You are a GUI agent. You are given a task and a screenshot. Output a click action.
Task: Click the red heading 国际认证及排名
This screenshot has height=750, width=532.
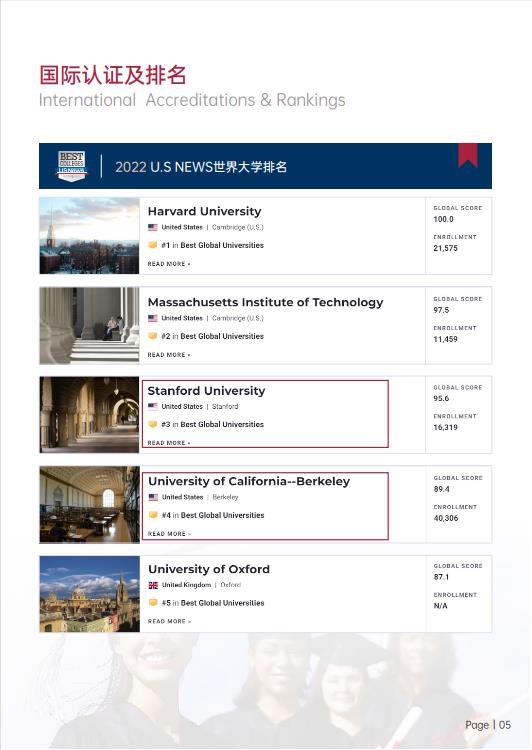click(112, 75)
